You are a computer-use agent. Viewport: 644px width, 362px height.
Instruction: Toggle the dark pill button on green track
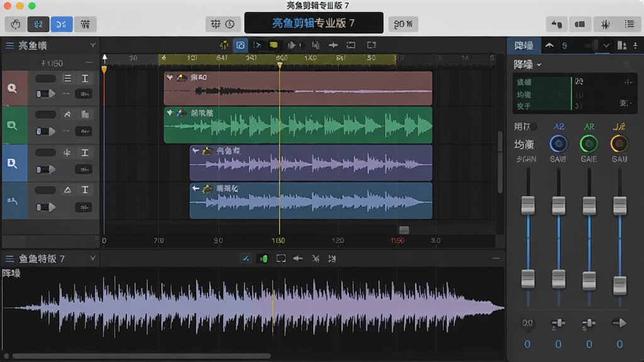(45, 114)
